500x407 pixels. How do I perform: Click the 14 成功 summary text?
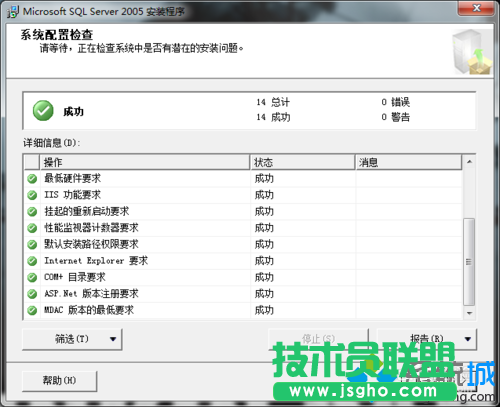coord(273,117)
